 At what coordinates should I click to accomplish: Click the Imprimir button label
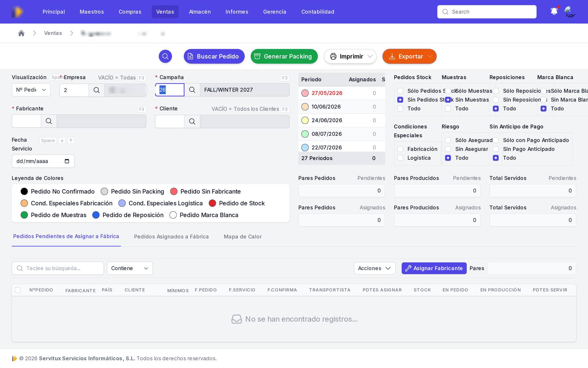tap(351, 56)
